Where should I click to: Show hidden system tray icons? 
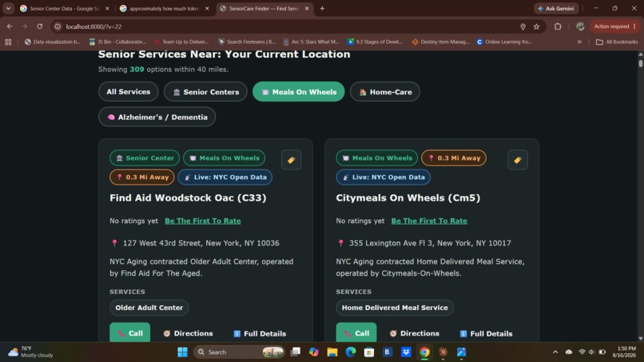[555, 352]
